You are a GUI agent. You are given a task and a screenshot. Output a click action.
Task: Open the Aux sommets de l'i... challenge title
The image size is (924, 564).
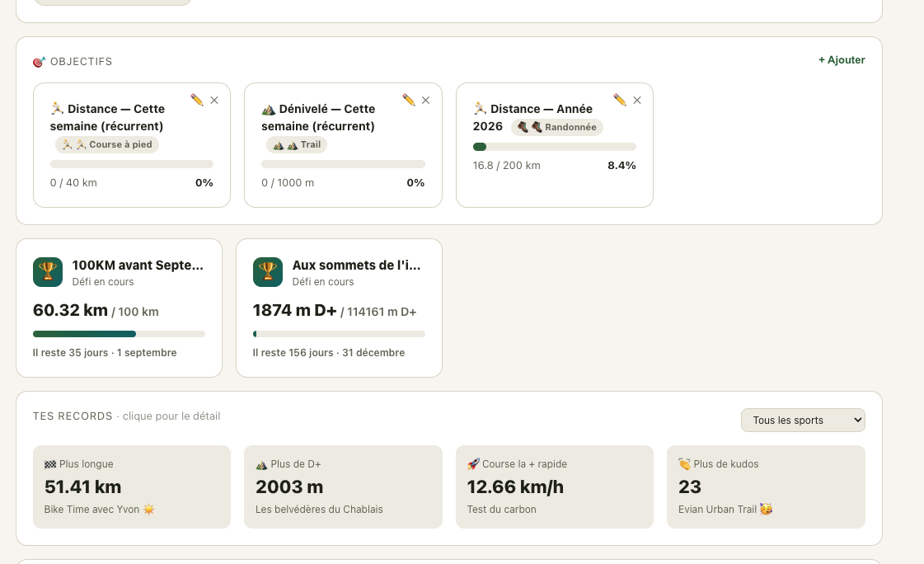(x=357, y=266)
